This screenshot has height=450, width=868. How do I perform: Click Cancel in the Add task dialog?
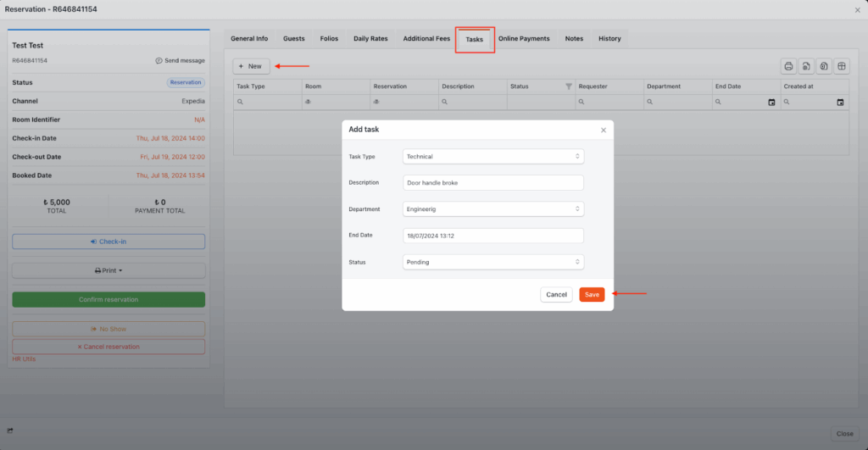(x=556, y=295)
